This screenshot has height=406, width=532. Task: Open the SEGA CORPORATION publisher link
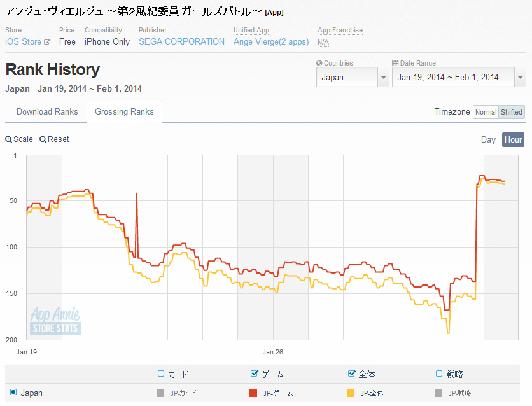181,42
